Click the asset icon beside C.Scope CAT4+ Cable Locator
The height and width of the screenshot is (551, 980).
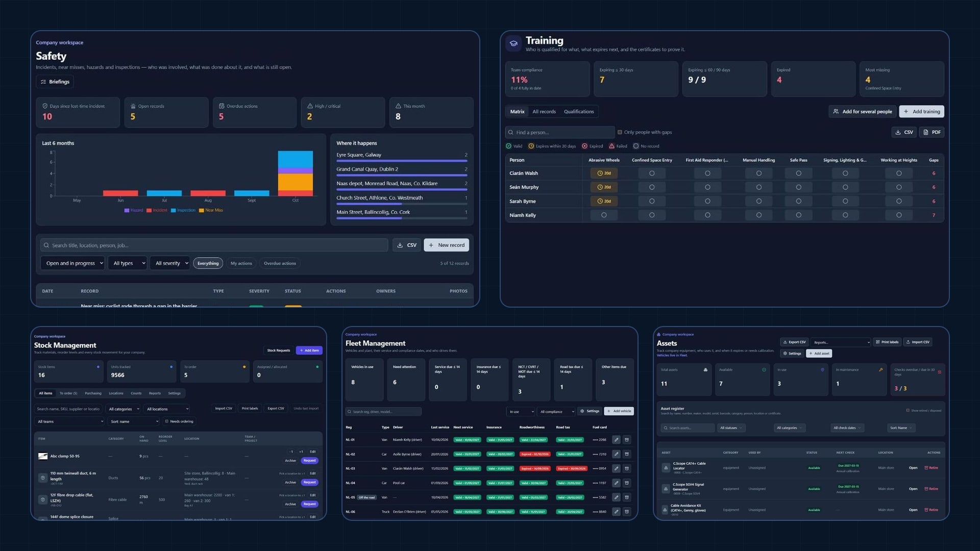pyautogui.click(x=666, y=467)
